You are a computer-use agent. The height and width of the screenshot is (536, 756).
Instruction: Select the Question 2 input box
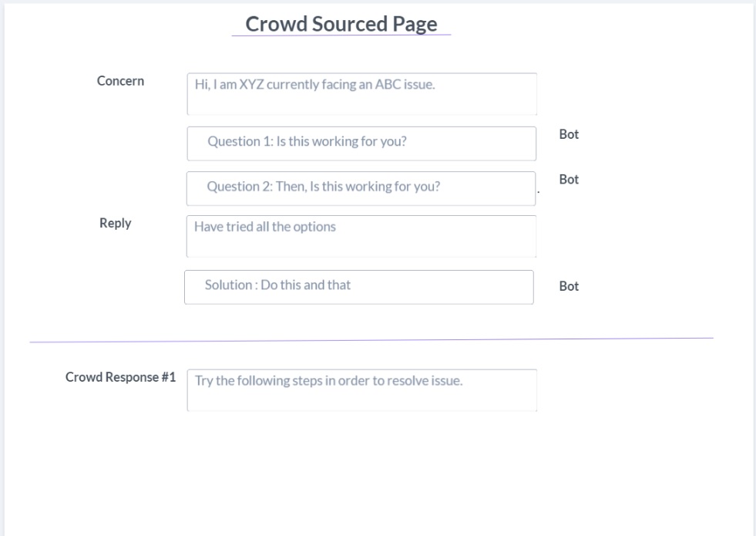[361, 188]
